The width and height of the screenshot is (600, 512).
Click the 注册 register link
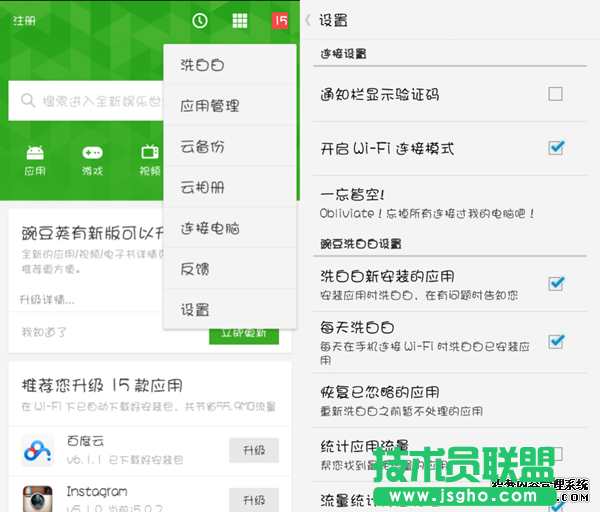(24, 21)
